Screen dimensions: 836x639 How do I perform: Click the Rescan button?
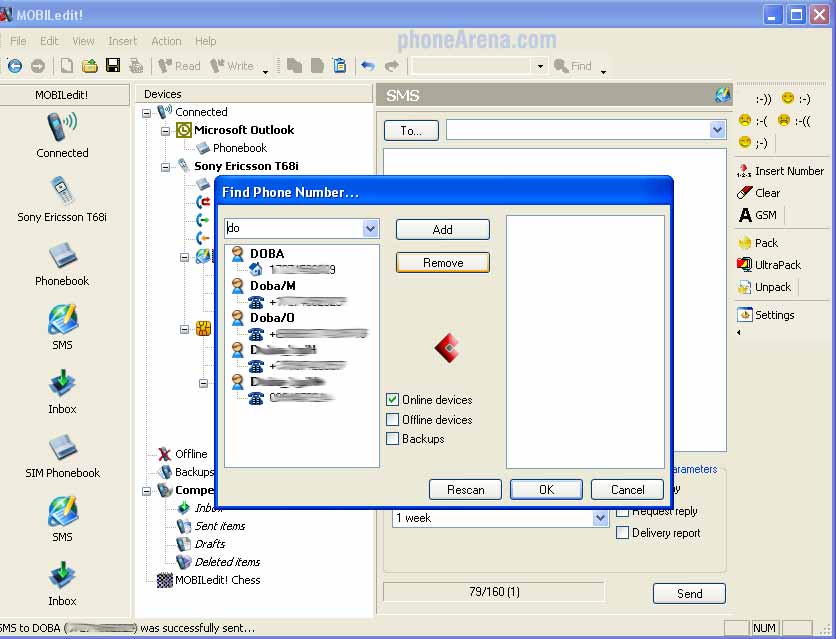(x=465, y=490)
